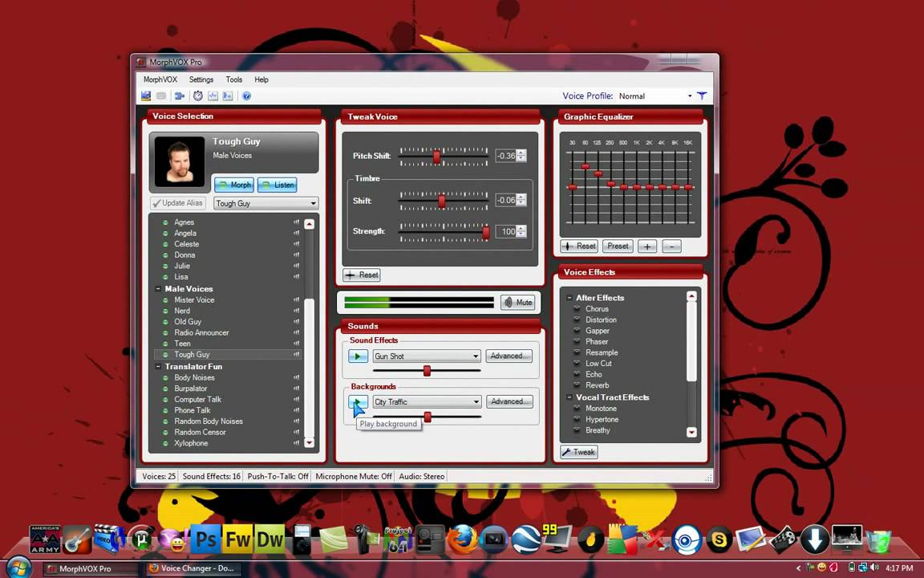Viewport: 924px width, 578px height.
Task: Open the Voice Profile dropdown
Action: (690, 96)
